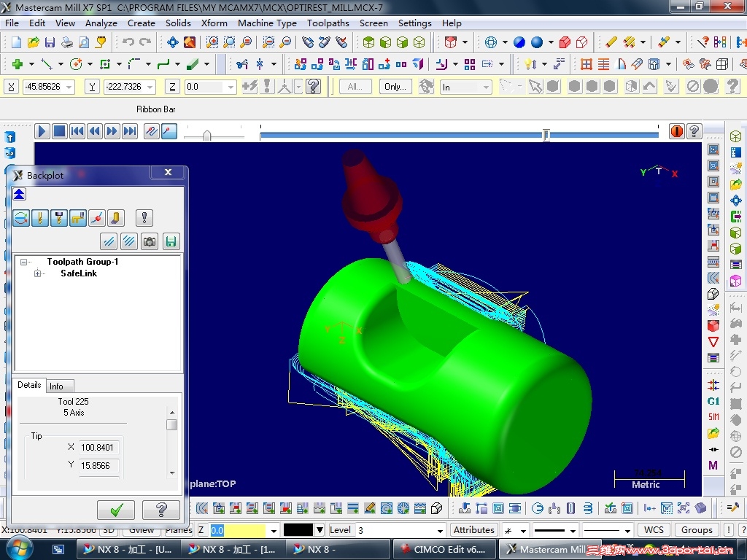Screen dimensions: 747x560
Task: Click the Print icon in toolbar
Action: coord(66,42)
